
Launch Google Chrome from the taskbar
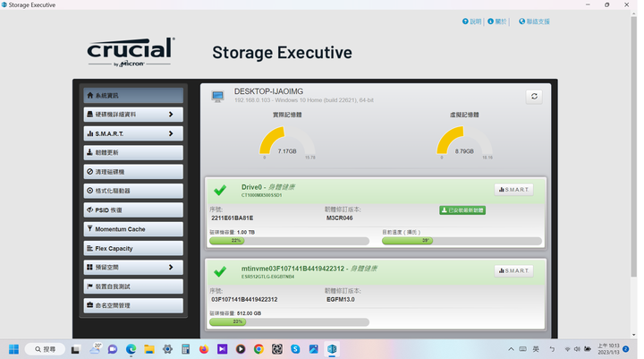[x=258, y=349]
